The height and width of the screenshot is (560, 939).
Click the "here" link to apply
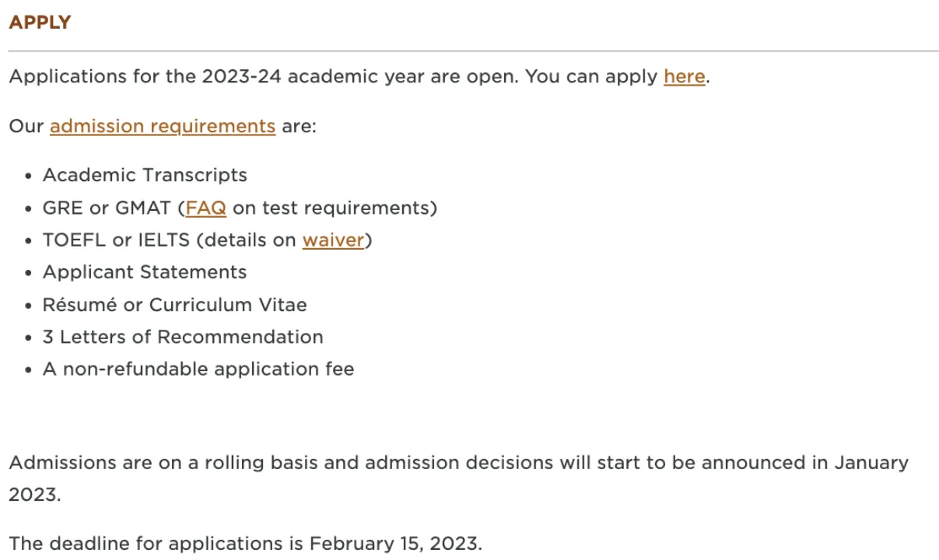point(684,77)
